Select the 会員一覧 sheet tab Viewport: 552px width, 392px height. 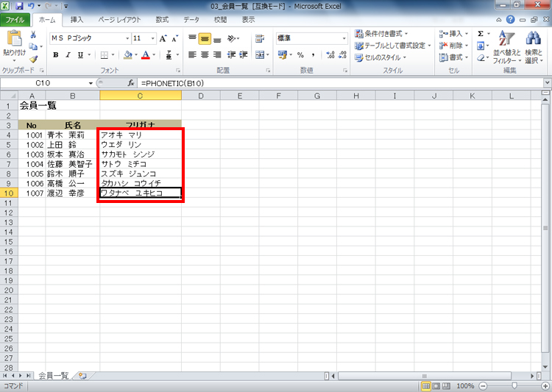coord(53,376)
